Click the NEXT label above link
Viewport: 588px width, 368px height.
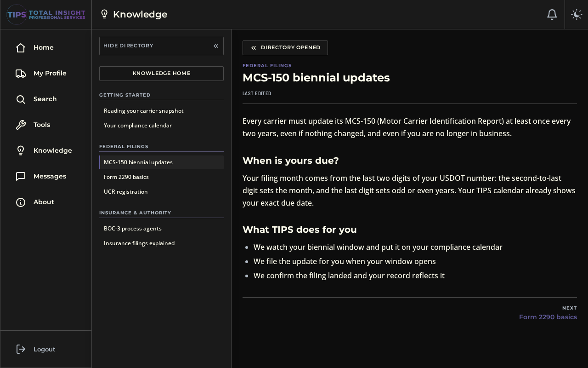point(569,308)
